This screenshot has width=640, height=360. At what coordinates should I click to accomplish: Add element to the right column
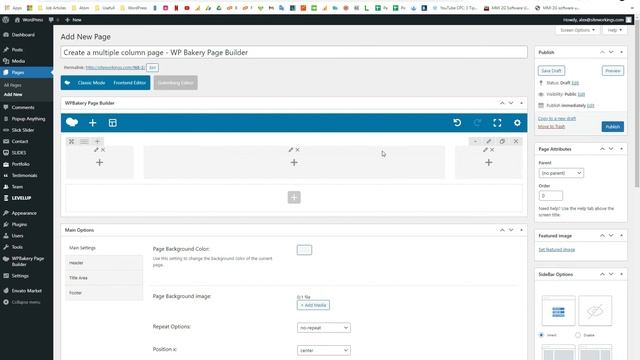(489, 162)
